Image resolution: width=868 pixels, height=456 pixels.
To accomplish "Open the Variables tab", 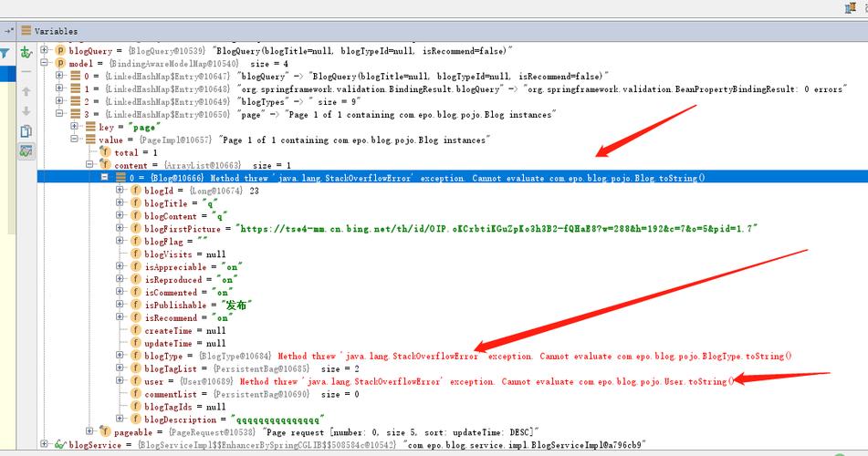I will tap(50, 31).
